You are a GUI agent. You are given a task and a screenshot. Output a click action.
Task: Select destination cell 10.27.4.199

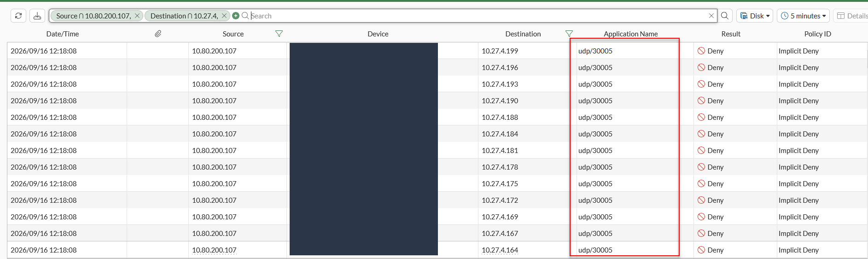[x=500, y=51]
